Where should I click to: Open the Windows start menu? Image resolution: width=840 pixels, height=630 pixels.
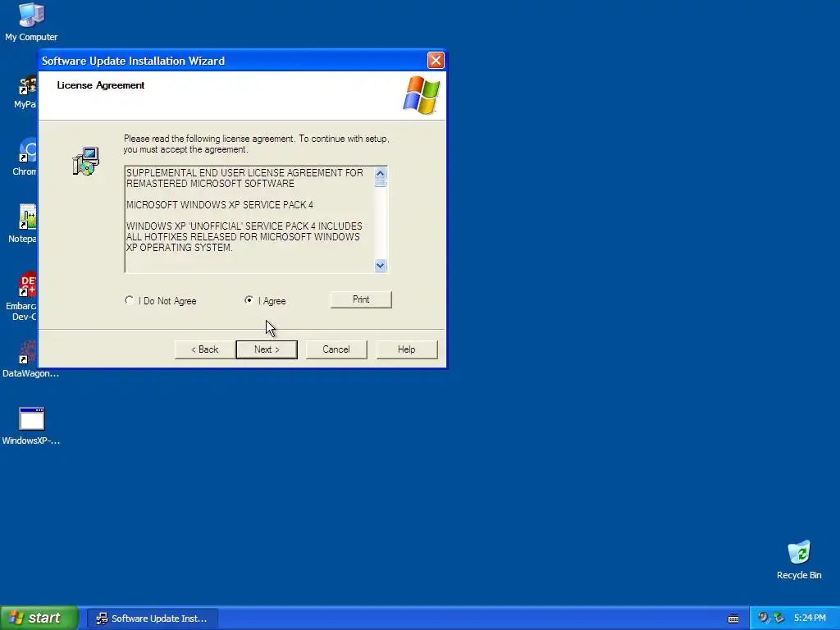coord(39,619)
